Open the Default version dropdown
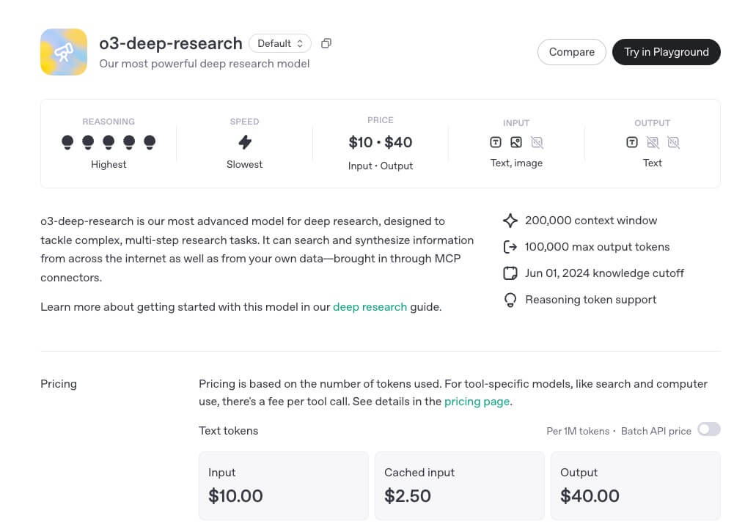The width and height of the screenshot is (756, 532). click(x=280, y=43)
